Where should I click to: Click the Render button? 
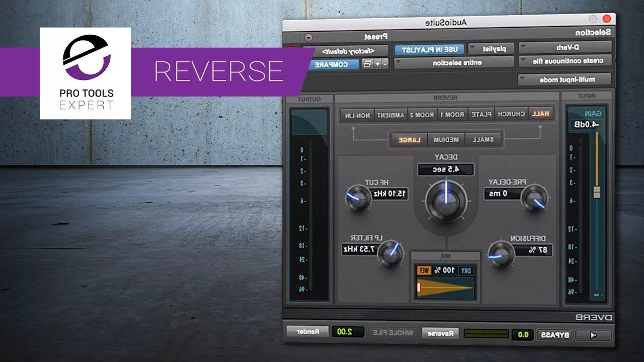[307, 331]
